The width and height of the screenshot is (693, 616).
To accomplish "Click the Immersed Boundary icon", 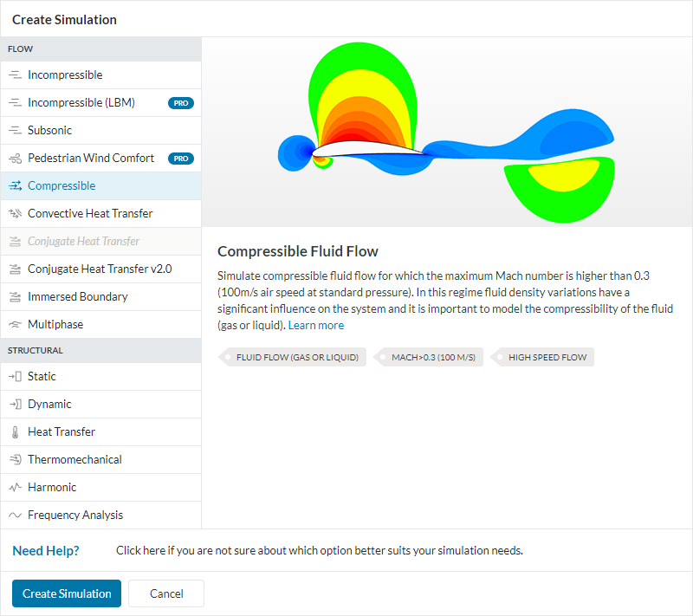I will pyautogui.click(x=15, y=297).
